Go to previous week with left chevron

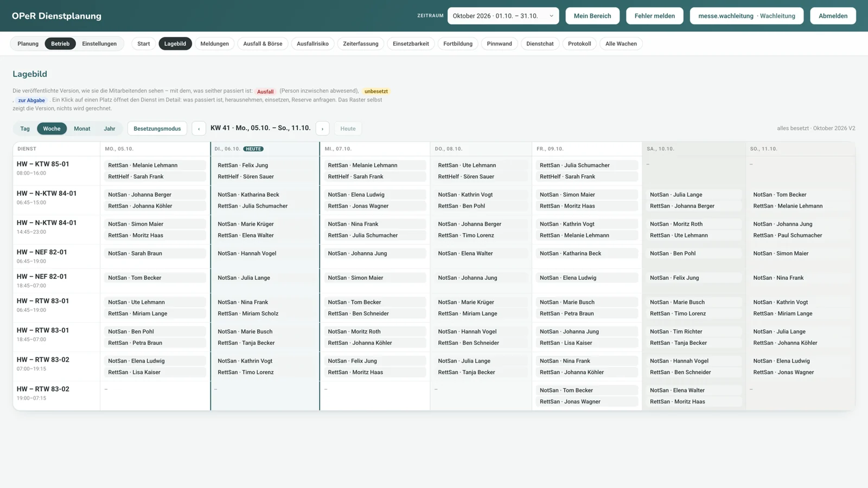[x=199, y=129]
